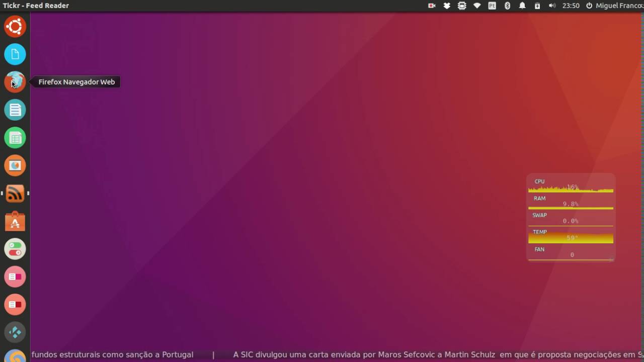644x362 pixels.
Task: Open the Dropbox indicator in top panel
Action: [x=447, y=6]
